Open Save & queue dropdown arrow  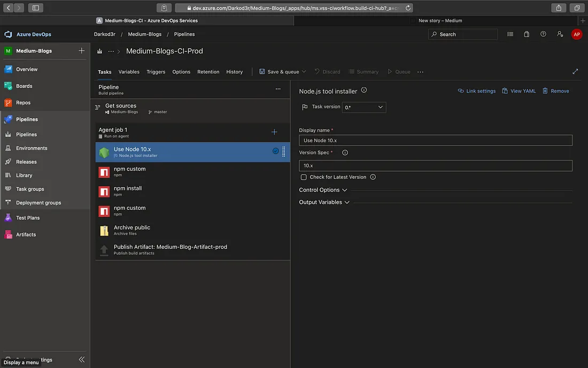(304, 72)
